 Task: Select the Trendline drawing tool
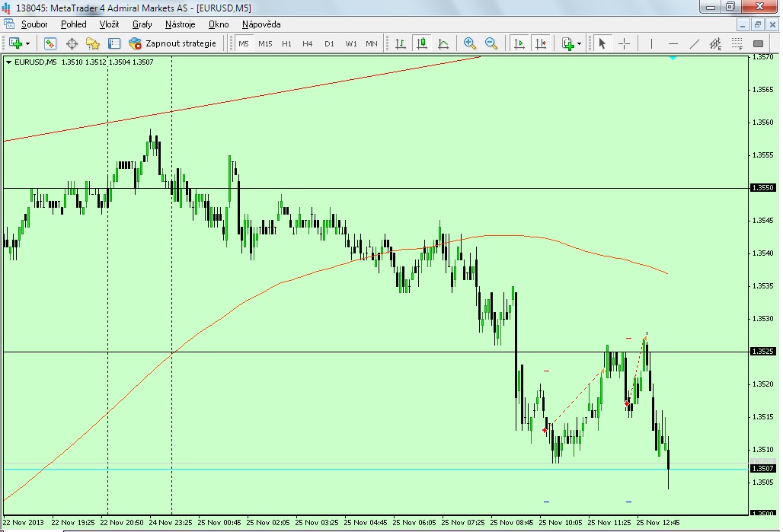click(694, 43)
